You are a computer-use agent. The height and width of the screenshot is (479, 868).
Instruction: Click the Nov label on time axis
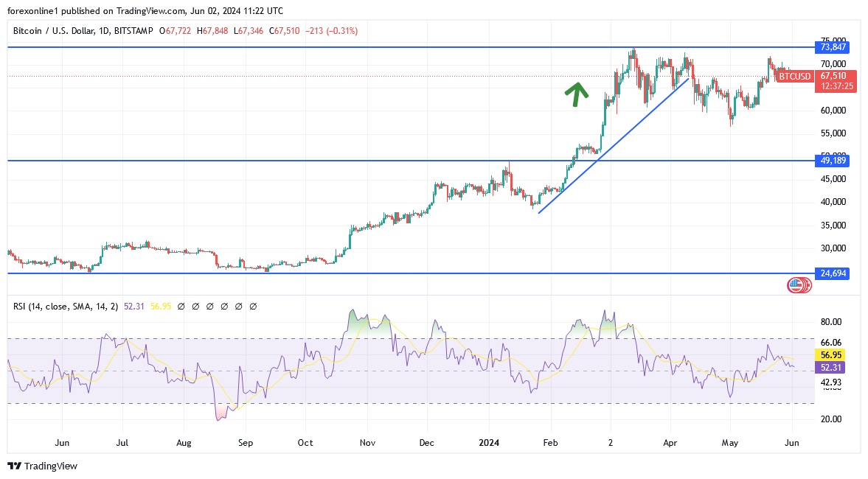point(367,443)
